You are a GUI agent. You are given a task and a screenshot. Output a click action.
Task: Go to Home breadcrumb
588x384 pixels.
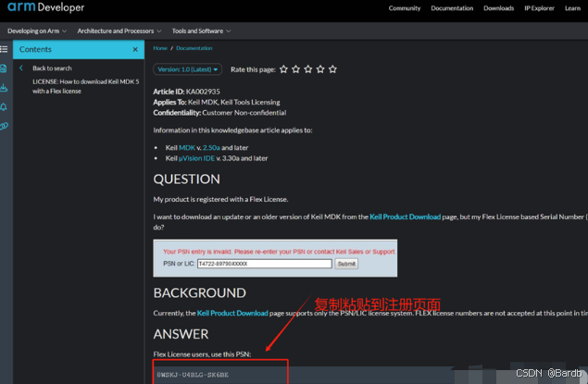(x=160, y=48)
